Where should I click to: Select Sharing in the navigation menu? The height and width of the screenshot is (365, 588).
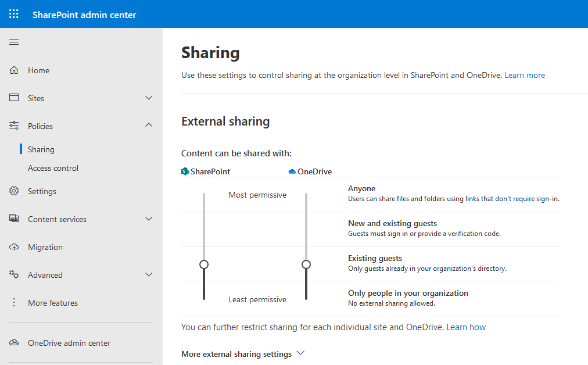(40, 149)
